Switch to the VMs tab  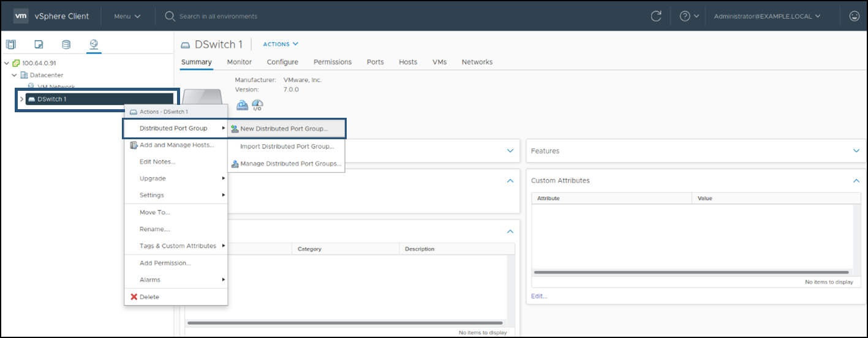[439, 62]
